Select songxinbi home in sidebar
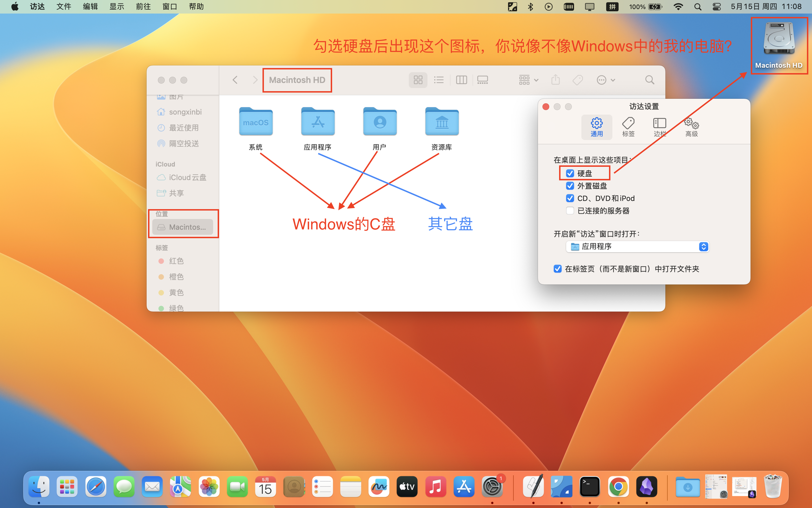This screenshot has width=812, height=508. click(x=183, y=112)
